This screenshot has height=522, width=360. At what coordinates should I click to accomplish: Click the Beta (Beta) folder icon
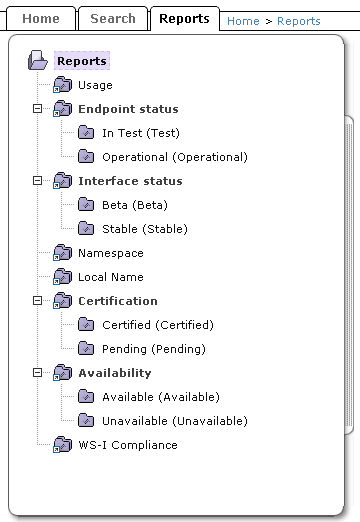coord(86,204)
